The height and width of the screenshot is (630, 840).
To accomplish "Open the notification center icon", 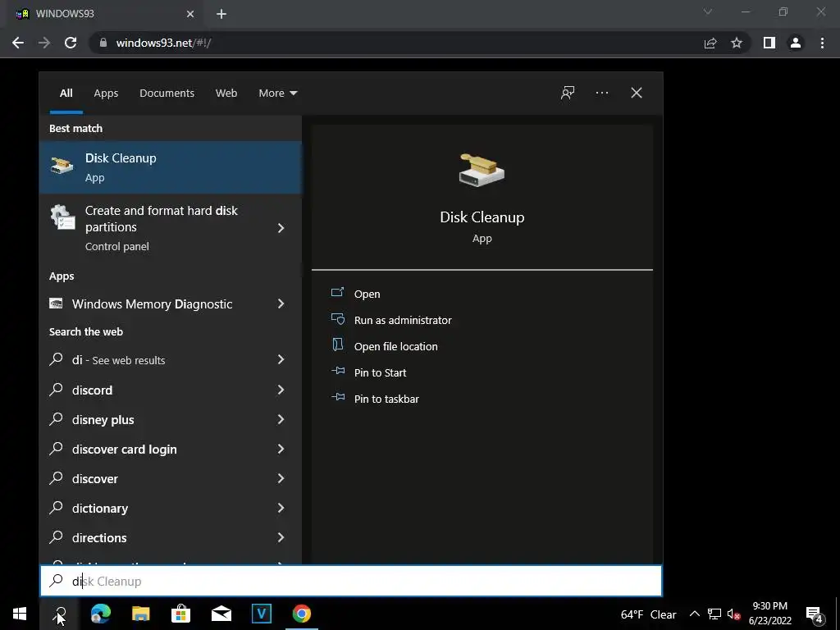I will point(815,614).
